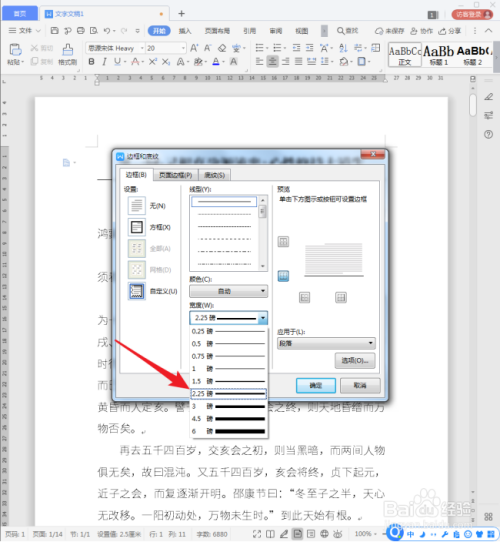Open the 颜色(C) color dropdown
This screenshot has height=542, width=500.
(228, 291)
